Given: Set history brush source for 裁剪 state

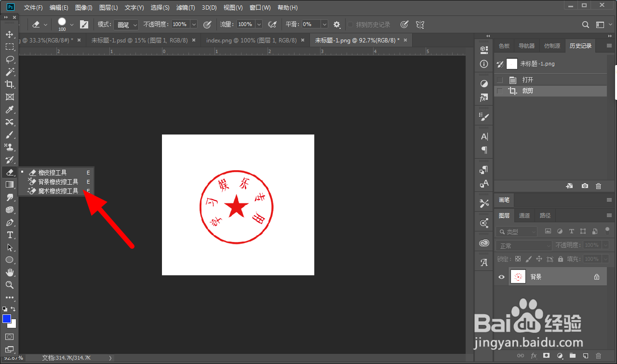Looking at the screenshot, I should 500,91.
